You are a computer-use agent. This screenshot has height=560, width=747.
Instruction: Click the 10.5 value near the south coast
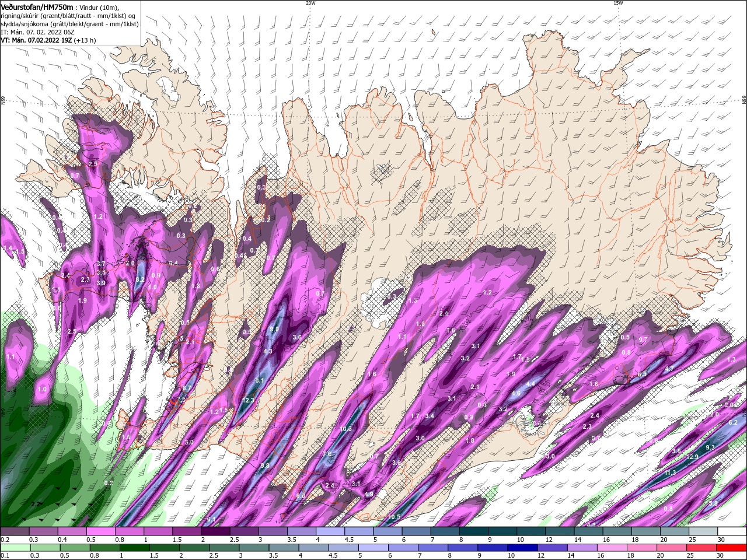[x=395, y=517]
